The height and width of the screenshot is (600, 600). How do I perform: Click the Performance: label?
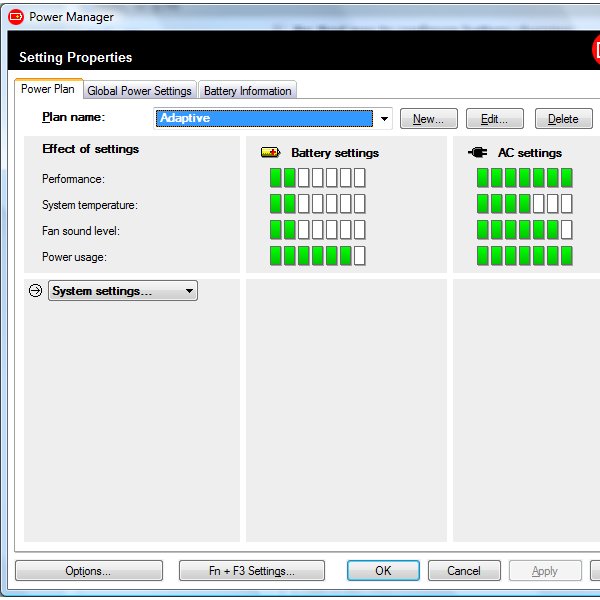point(73,179)
